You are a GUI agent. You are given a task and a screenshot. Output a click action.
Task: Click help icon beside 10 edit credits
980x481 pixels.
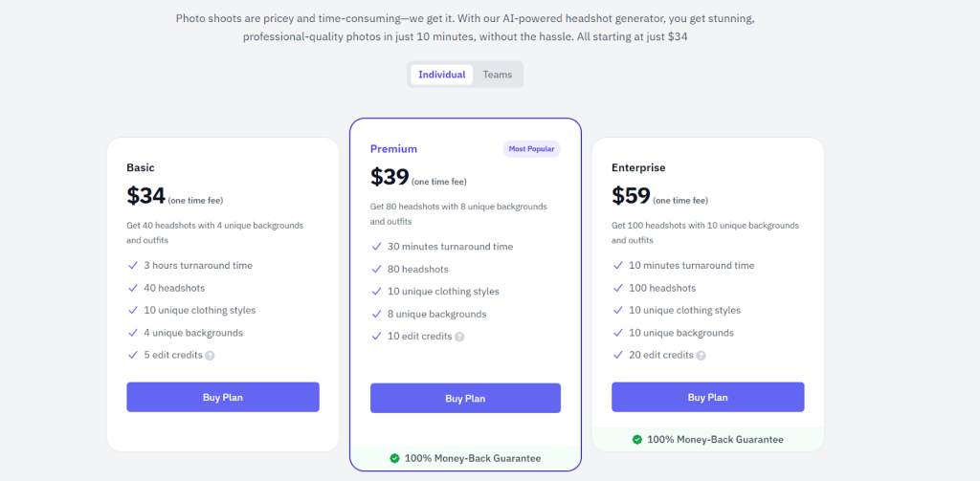coord(459,337)
